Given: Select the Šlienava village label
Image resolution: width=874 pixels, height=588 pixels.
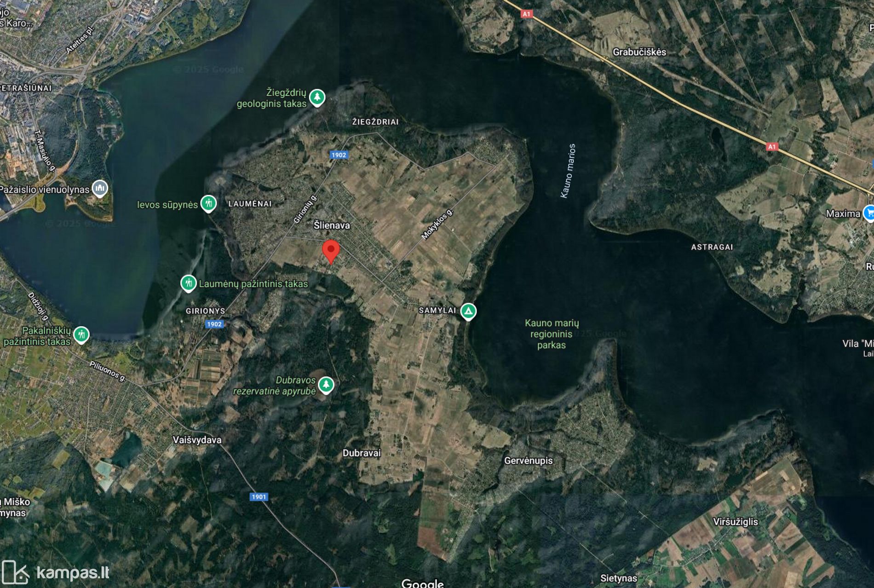Looking at the screenshot, I should pyautogui.click(x=332, y=225).
